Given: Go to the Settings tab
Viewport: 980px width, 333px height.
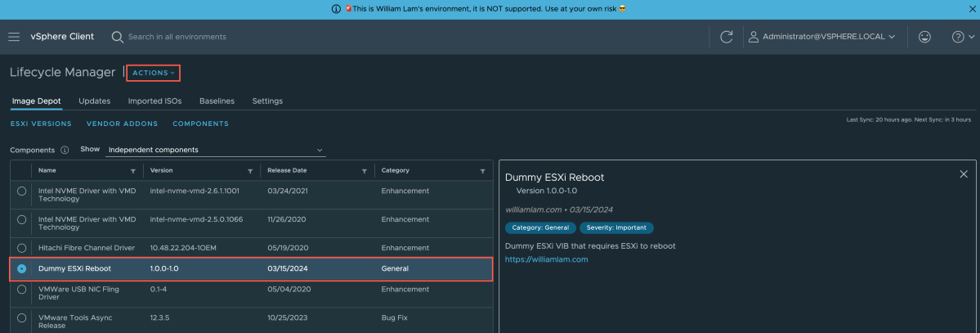Looking at the screenshot, I should 267,101.
